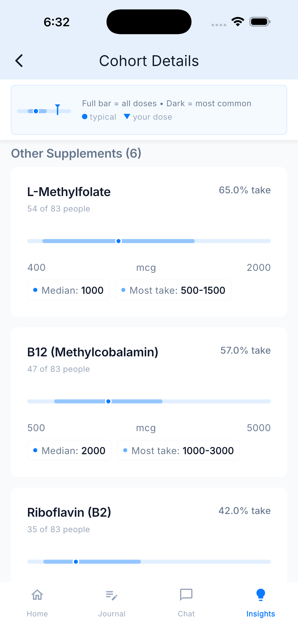Image resolution: width=298 pixels, height=644 pixels.
Task: Tap the B12 Median 2000 chip
Action: pos(69,450)
